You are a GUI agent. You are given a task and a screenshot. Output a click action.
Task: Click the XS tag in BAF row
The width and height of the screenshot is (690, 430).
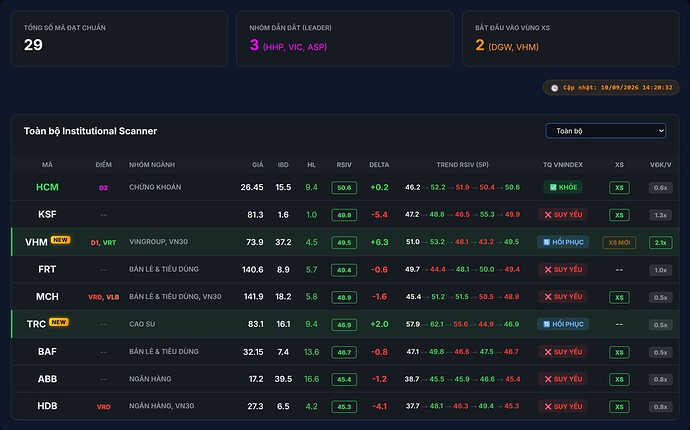tap(619, 352)
